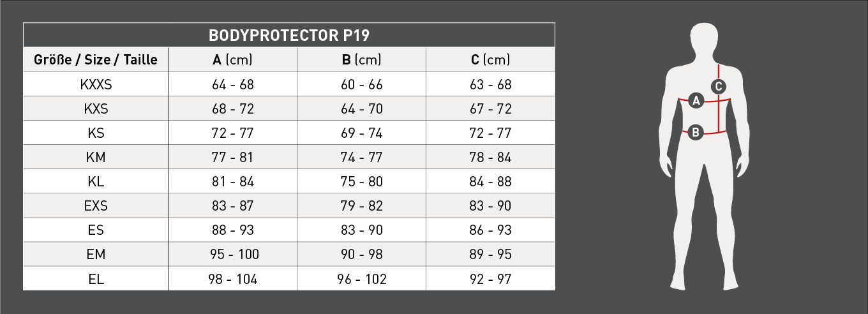868x314 pixels.
Task: Click the A marker on body diagram
Action: 696,100
